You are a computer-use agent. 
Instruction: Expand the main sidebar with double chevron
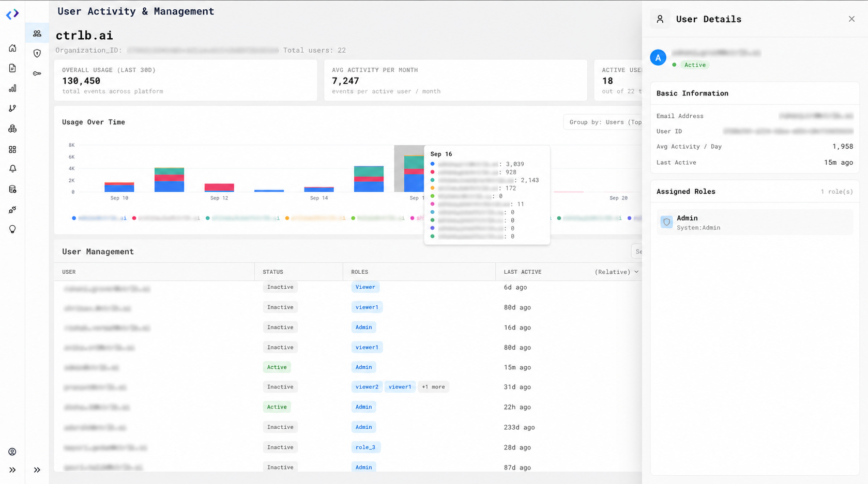tap(12, 470)
